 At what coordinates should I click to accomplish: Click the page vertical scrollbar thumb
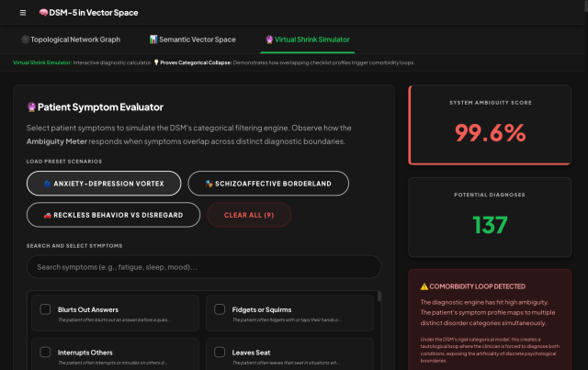click(x=586, y=6)
